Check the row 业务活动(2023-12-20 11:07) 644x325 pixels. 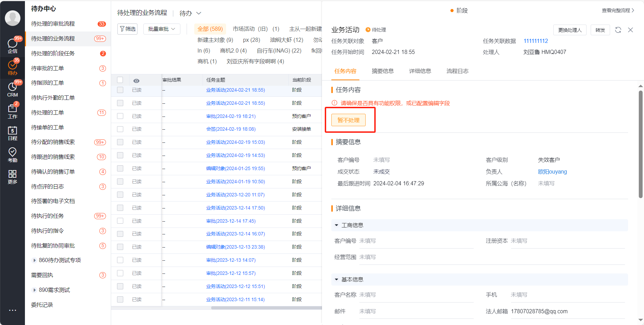tap(120, 195)
